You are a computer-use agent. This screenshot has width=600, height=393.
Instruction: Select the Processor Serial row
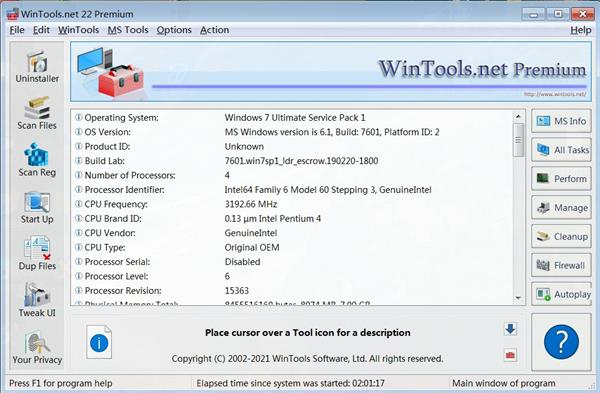point(292,262)
